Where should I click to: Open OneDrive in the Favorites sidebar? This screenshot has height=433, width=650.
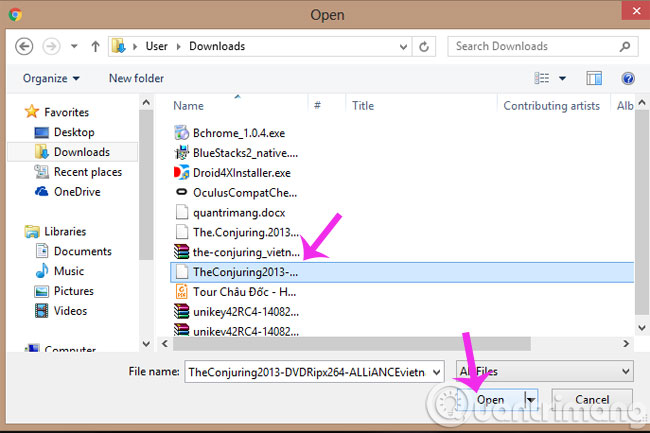click(x=76, y=191)
